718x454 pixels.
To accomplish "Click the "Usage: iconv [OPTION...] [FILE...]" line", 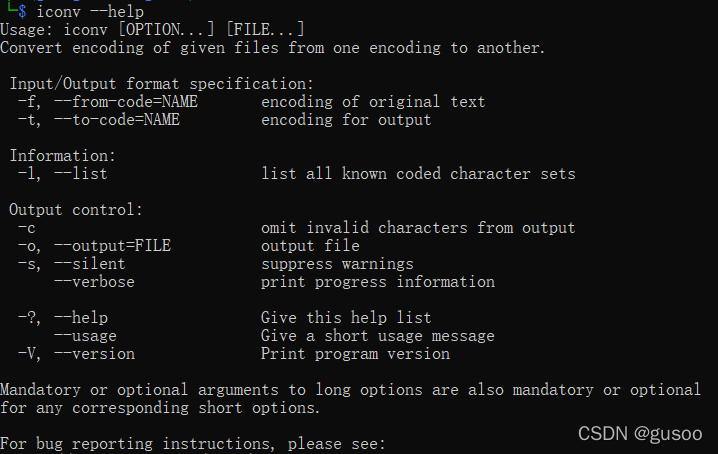I will 152,30.
